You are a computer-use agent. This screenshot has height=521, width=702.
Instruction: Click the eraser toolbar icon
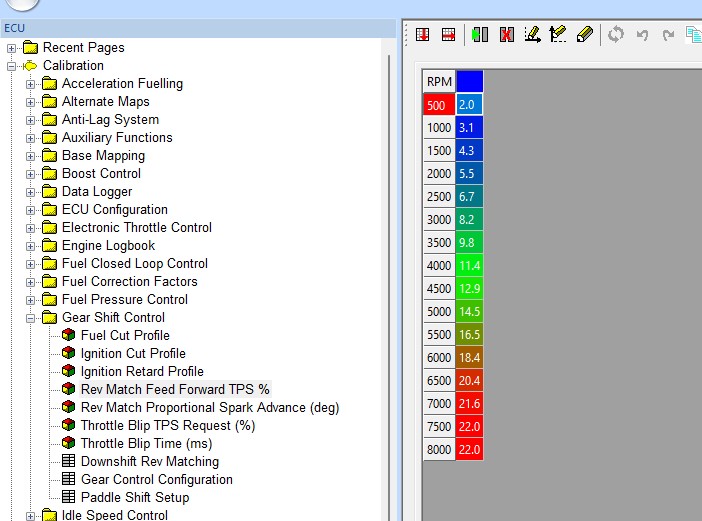585,34
